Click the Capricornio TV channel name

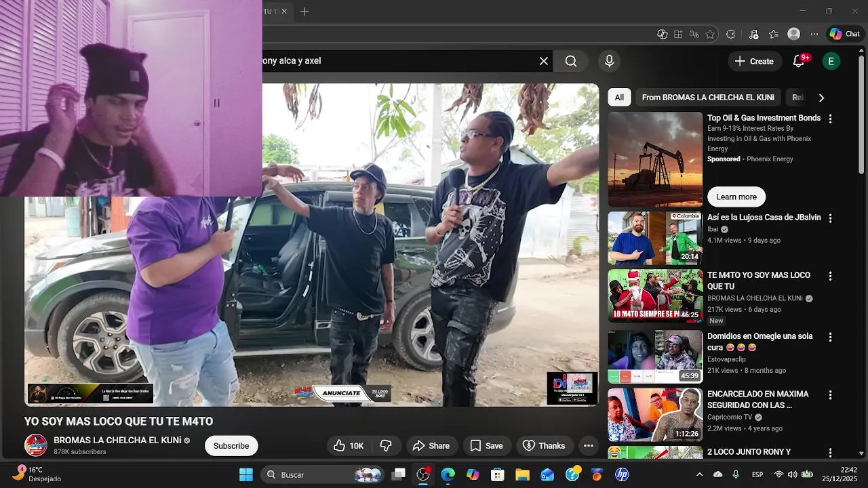[x=730, y=417]
